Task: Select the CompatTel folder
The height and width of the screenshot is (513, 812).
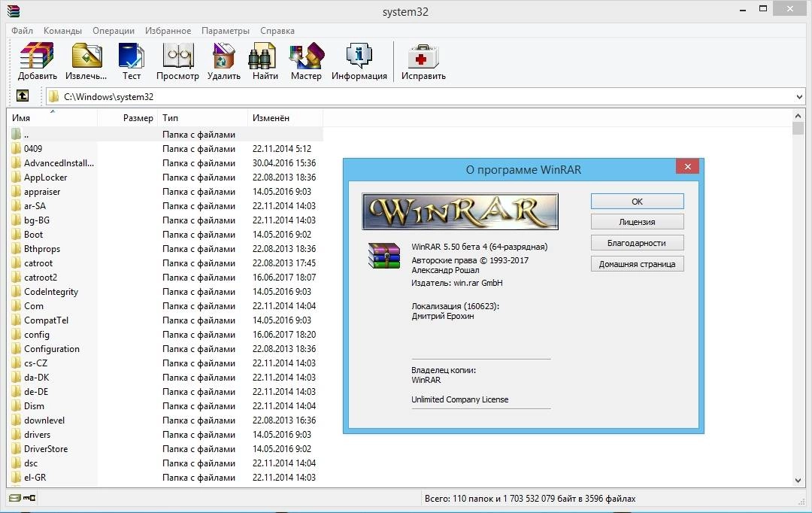Action: (x=46, y=320)
